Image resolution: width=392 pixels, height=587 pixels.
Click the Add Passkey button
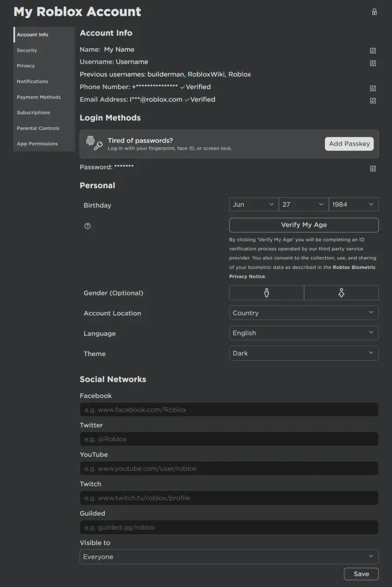pyautogui.click(x=349, y=143)
